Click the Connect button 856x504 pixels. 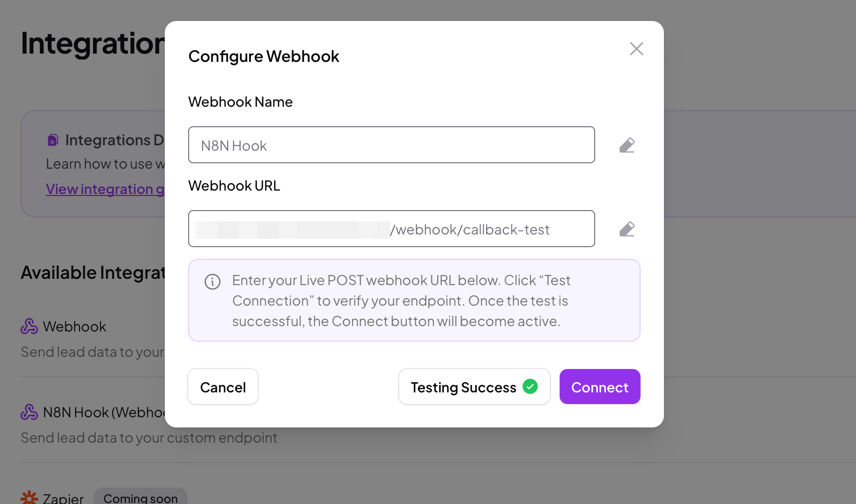tap(600, 387)
